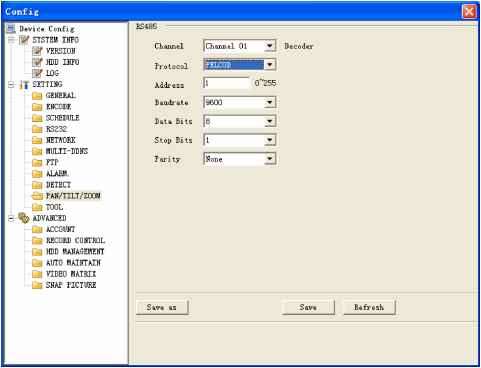Select the AUTO MAINTAIN tree label
Screen dimensions: 481x368
(x=73, y=263)
